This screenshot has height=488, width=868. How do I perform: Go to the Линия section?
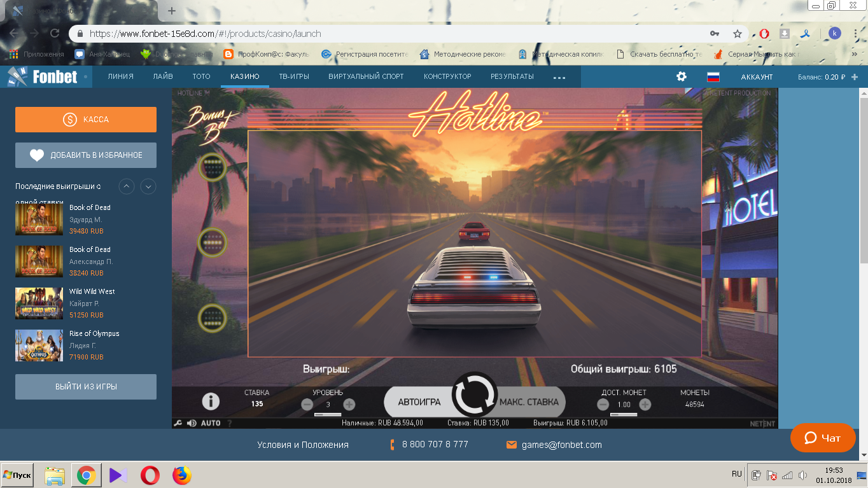pos(120,76)
